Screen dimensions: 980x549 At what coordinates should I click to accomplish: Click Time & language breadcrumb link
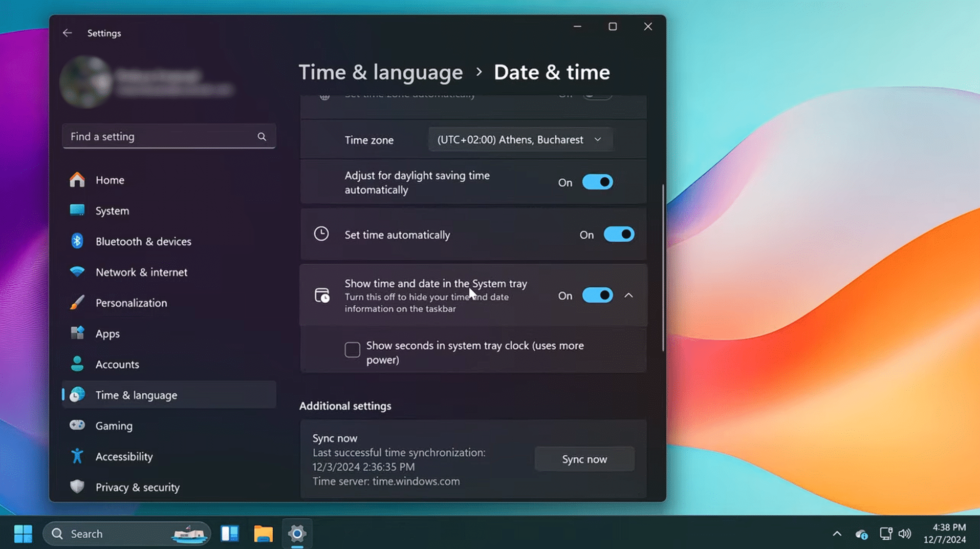tap(381, 72)
